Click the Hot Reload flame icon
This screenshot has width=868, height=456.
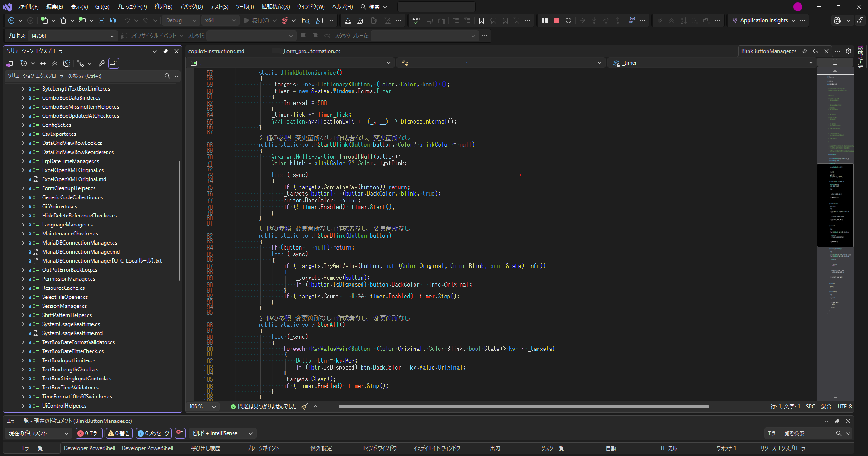click(x=285, y=20)
